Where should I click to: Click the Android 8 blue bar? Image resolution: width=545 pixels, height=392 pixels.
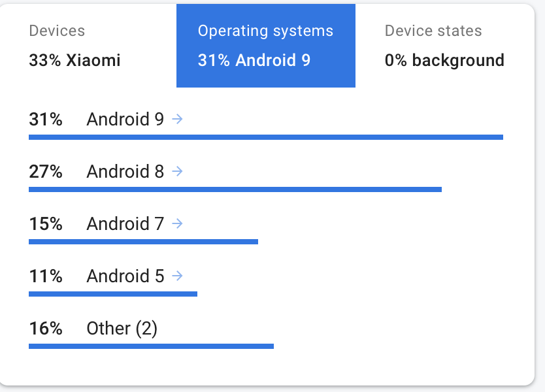tap(235, 188)
